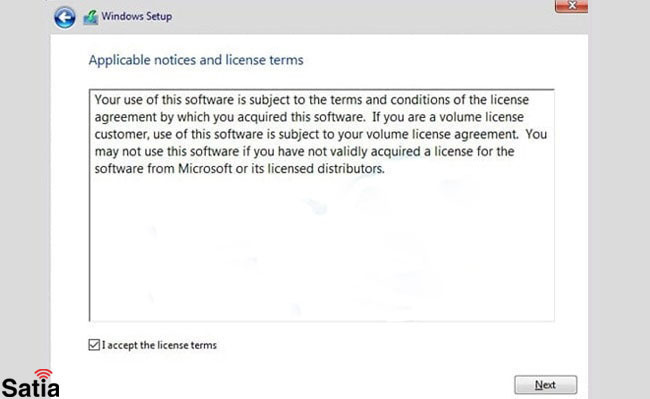Screen dimensions: 650x399
Task: Click the first line starting 'Your use of this software'
Action: click(x=312, y=100)
